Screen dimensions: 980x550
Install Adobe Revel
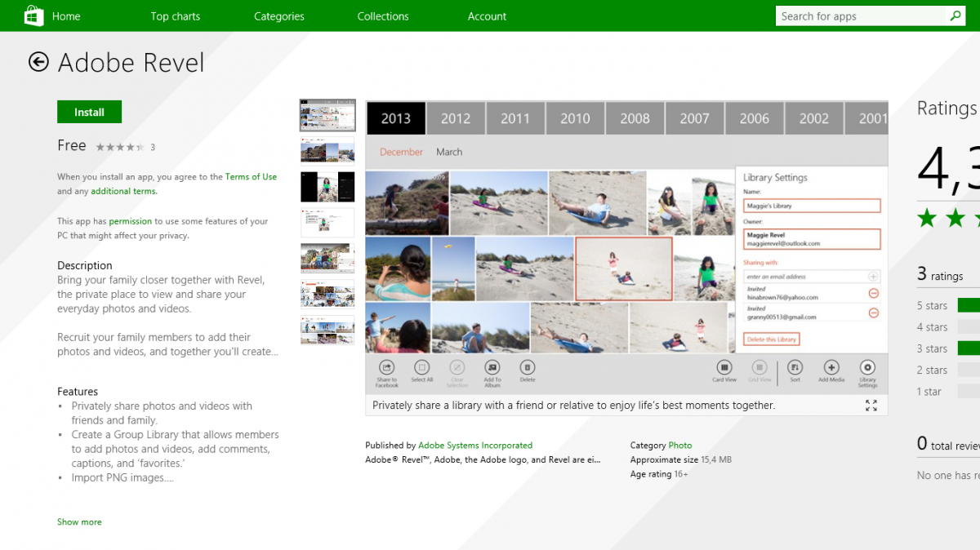pos(89,112)
